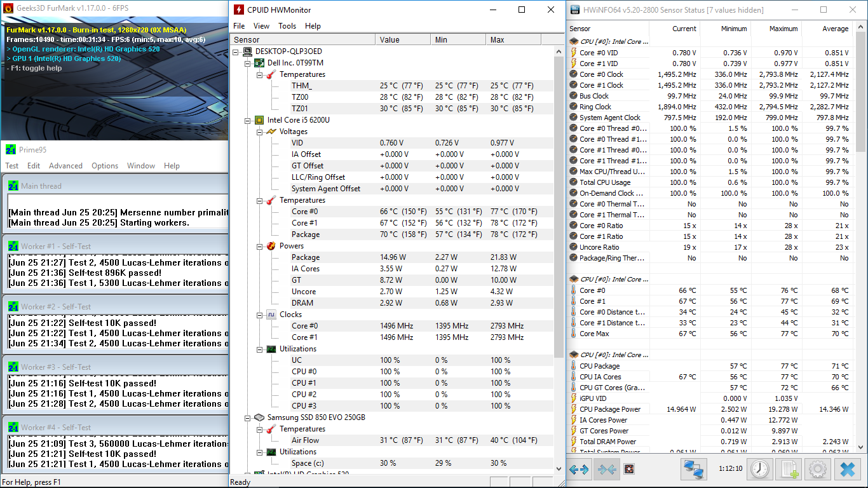
Task: Open the Window menu in Prime95
Action: coord(141,166)
